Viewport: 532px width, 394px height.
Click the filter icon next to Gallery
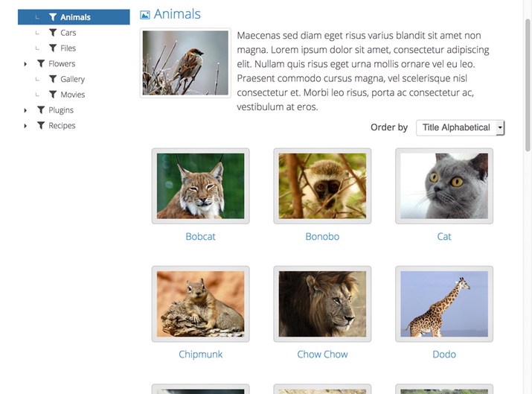tap(53, 79)
